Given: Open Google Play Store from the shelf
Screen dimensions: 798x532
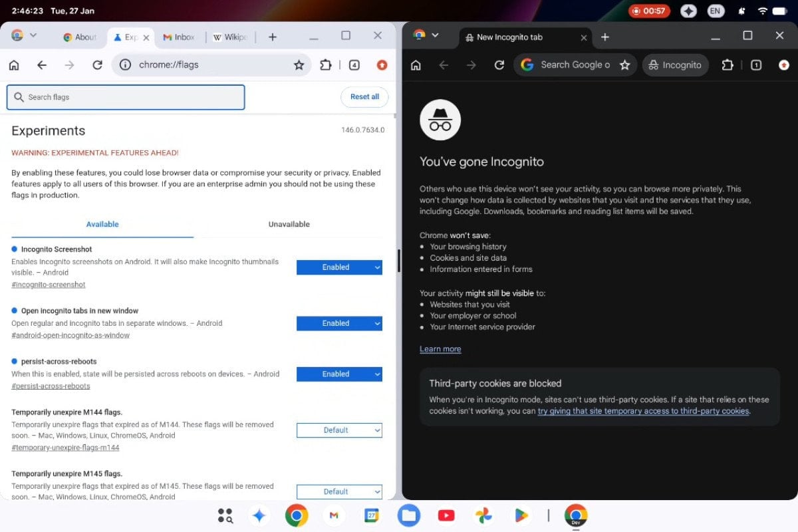Looking at the screenshot, I should coord(521,515).
